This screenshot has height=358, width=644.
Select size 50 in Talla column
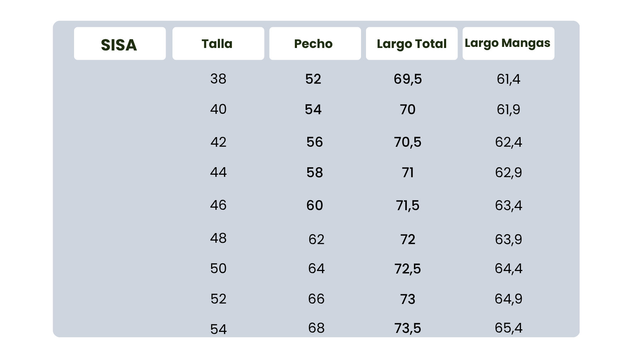coord(218,268)
